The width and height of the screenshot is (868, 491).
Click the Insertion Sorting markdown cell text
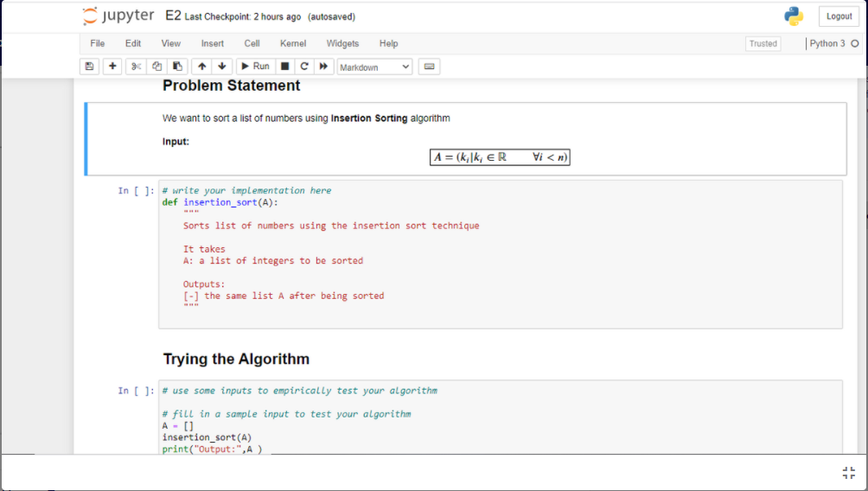tap(306, 118)
